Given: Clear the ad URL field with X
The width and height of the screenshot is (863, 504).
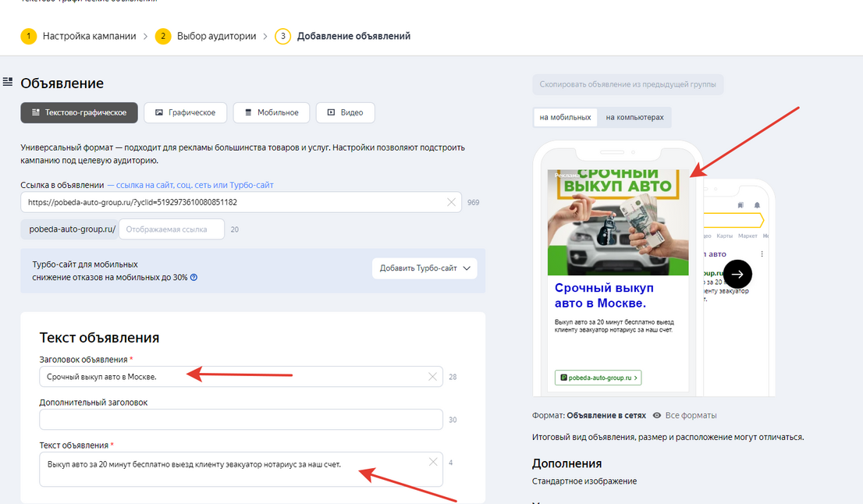Looking at the screenshot, I should tap(451, 203).
